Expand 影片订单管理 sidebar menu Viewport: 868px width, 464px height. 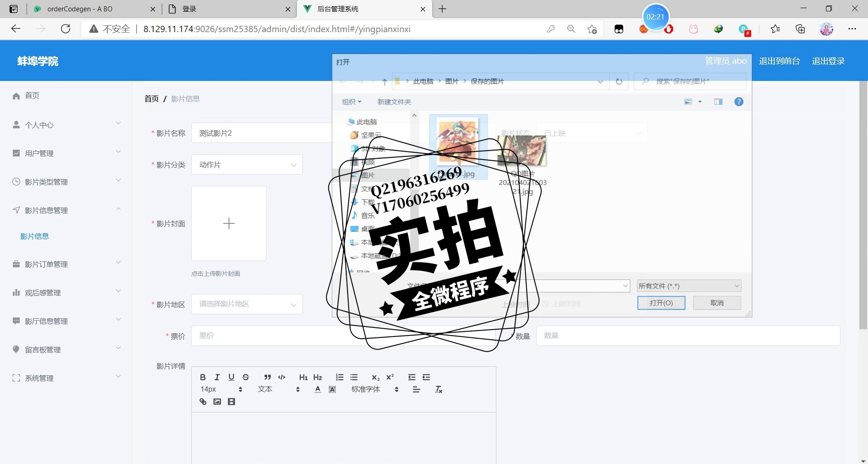point(66,264)
